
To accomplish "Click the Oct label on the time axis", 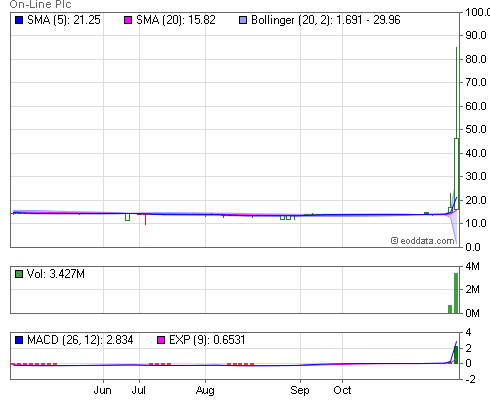I will pyautogui.click(x=342, y=390).
